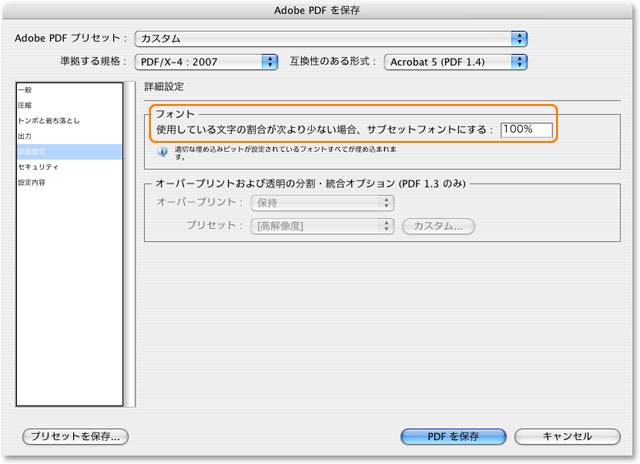Click the blue info icon under フォント
Image resolution: width=640 pixels, height=464 pixels.
(x=163, y=153)
